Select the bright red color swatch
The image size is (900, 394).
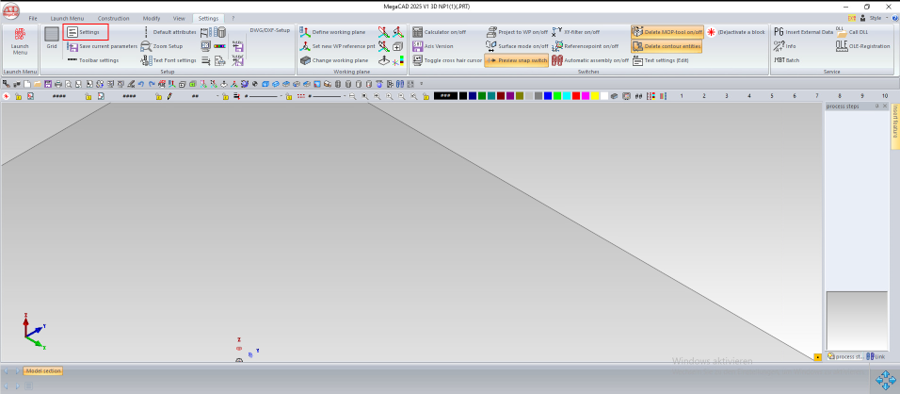tap(576, 96)
